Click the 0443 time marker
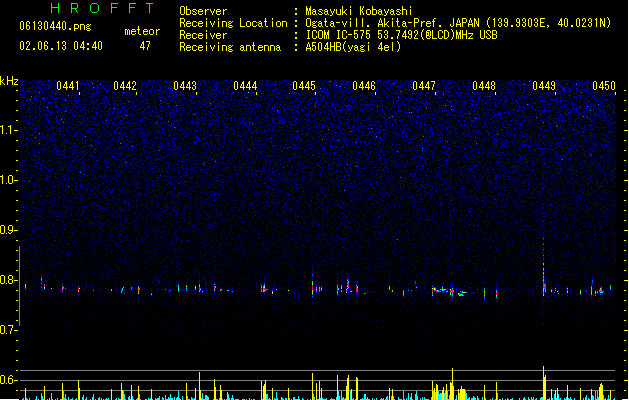Image resolution: width=629 pixels, height=400 pixels. (185, 86)
